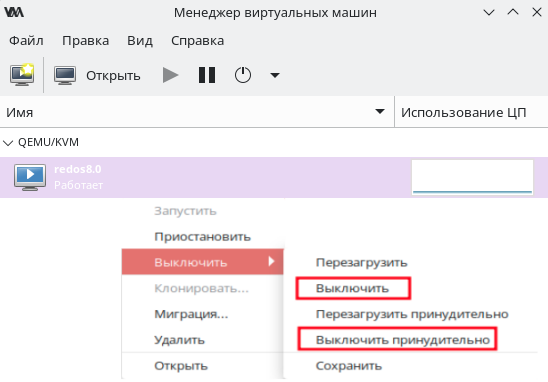The image size is (548, 382).
Task: Select Приостановить in the context menu
Action: [x=202, y=237]
